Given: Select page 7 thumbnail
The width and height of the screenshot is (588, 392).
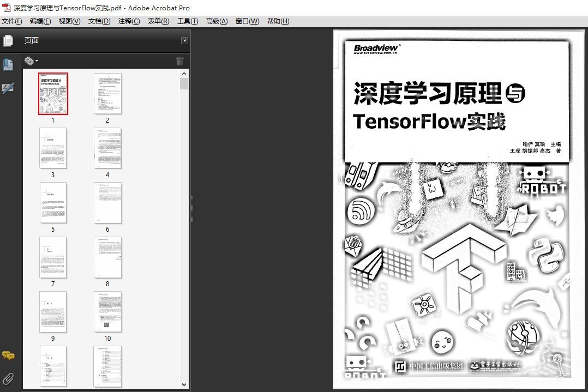Looking at the screenshot, I should [53, 257].
